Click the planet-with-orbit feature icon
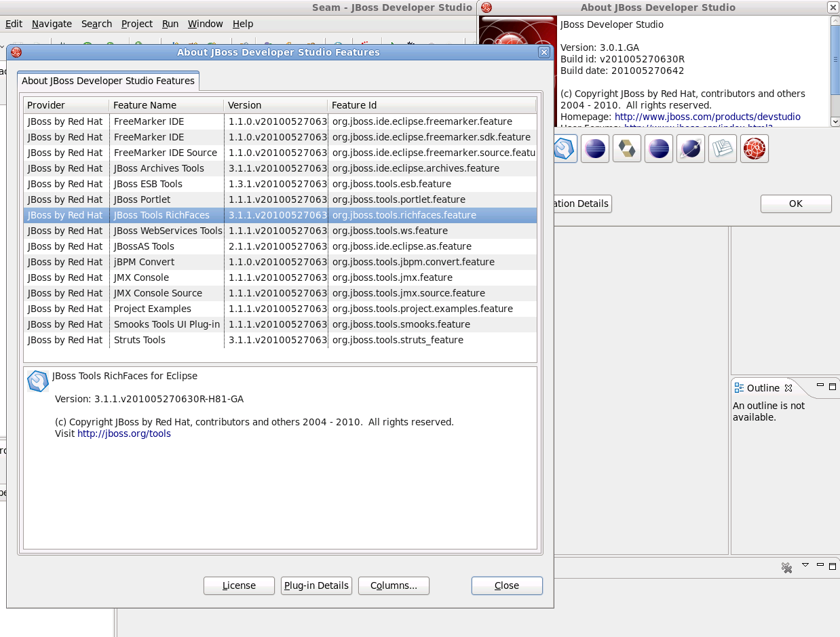This screenshot has width=840, height=637. tap(691, 149)
